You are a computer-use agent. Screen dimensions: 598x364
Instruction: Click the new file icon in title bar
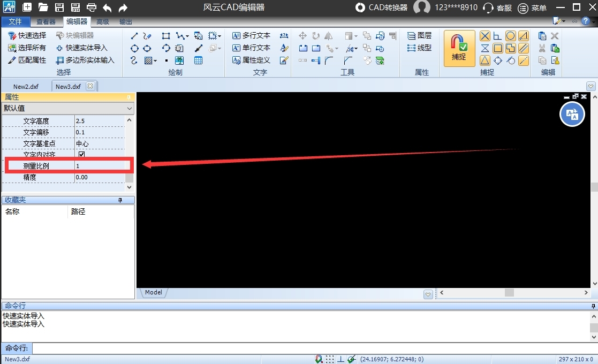pos(27,7)
